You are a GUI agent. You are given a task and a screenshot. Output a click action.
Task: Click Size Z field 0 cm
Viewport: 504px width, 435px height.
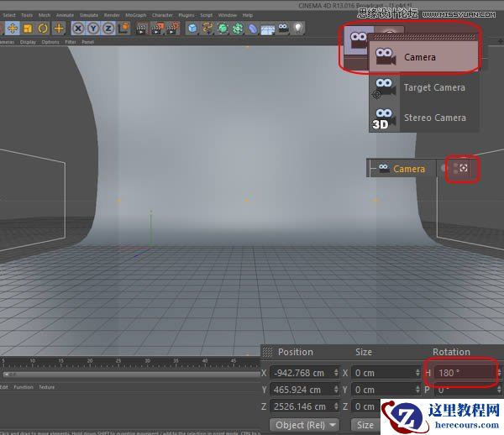365,406
